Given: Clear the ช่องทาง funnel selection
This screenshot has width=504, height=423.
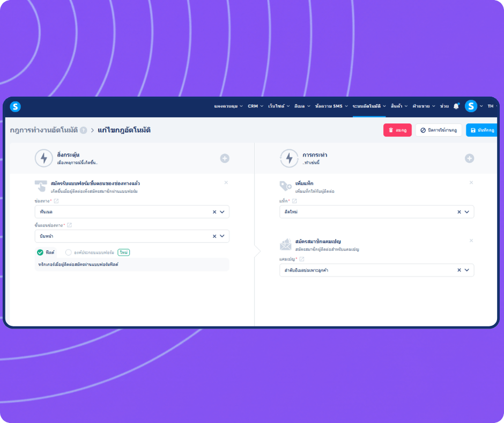Looking at the screenshot, I should tap(214, 212).
